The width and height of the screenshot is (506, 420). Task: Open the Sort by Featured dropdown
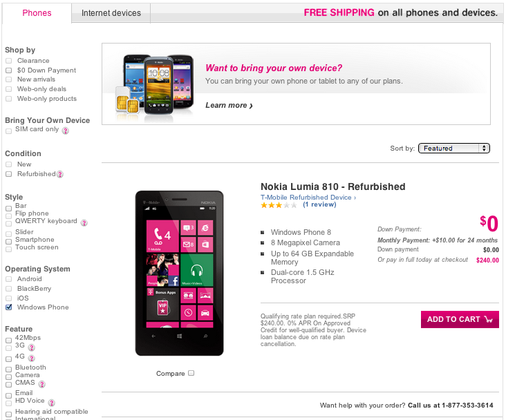[x=453, y=148]
